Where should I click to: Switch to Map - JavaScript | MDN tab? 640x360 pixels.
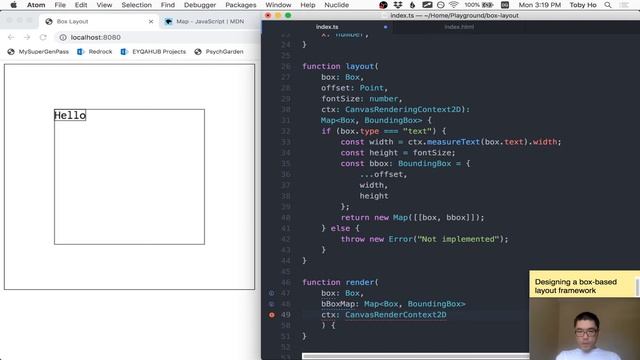tap(209, 21)
